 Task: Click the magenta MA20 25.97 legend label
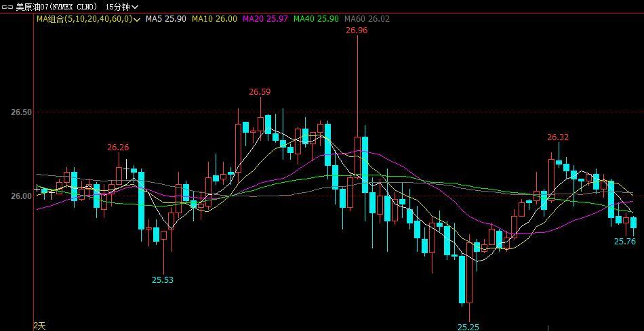265,19
